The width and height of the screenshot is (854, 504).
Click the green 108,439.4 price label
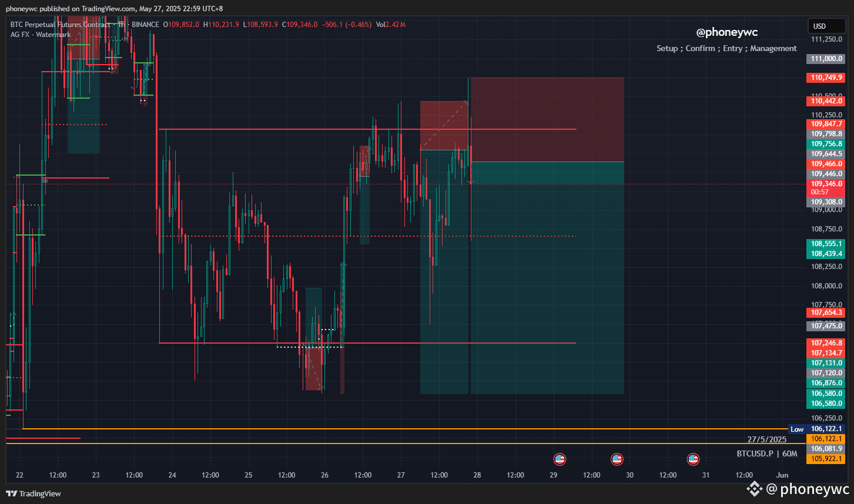(826, 254)
